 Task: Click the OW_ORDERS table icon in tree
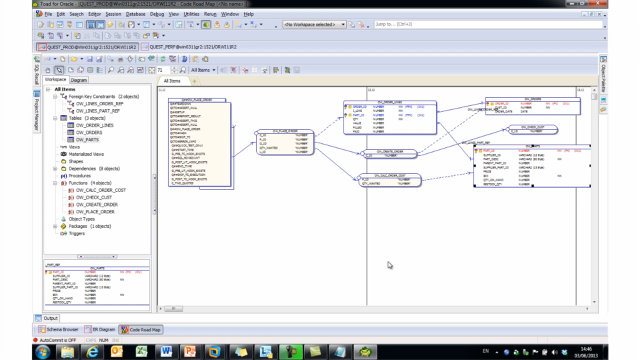pyautogui.click(x=71, y=132)
